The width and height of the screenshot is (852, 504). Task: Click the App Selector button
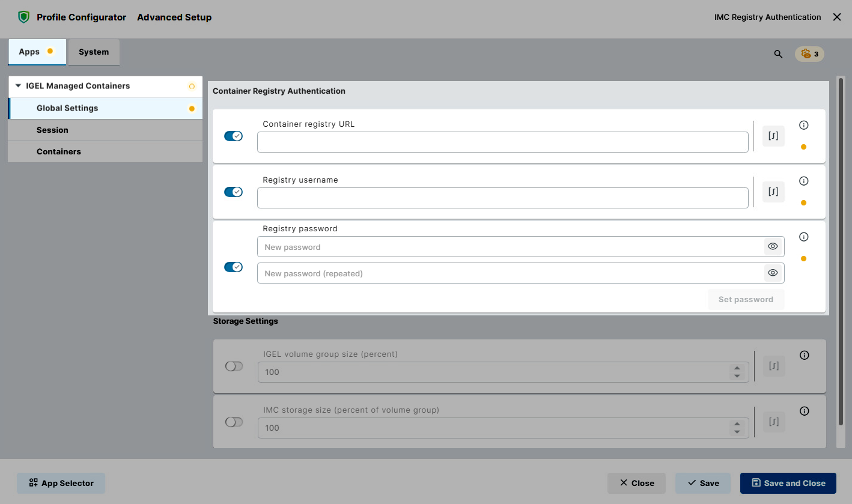(61, 483)
